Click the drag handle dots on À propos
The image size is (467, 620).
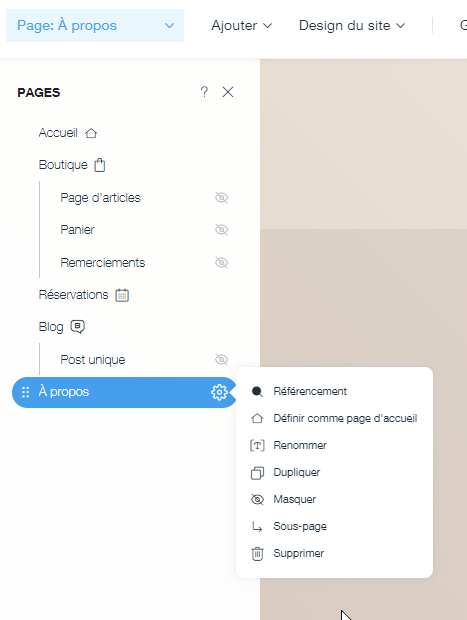(25, 392)
